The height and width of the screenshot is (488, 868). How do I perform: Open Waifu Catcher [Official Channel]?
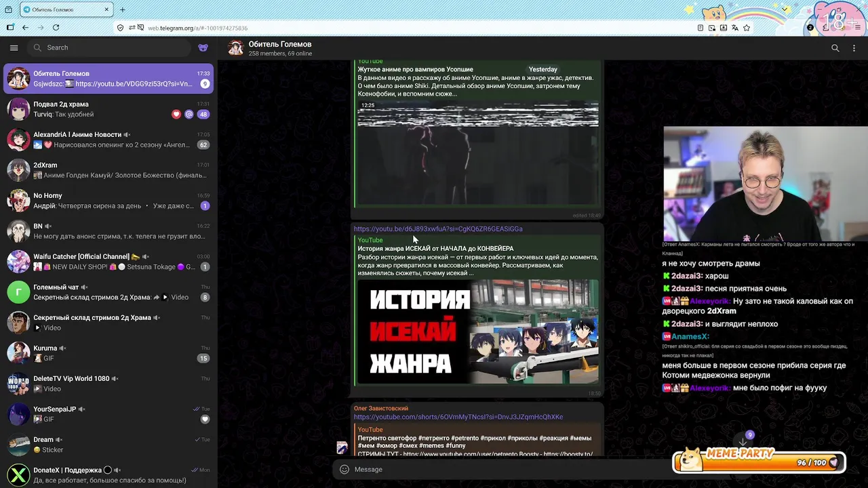[108, 262]
